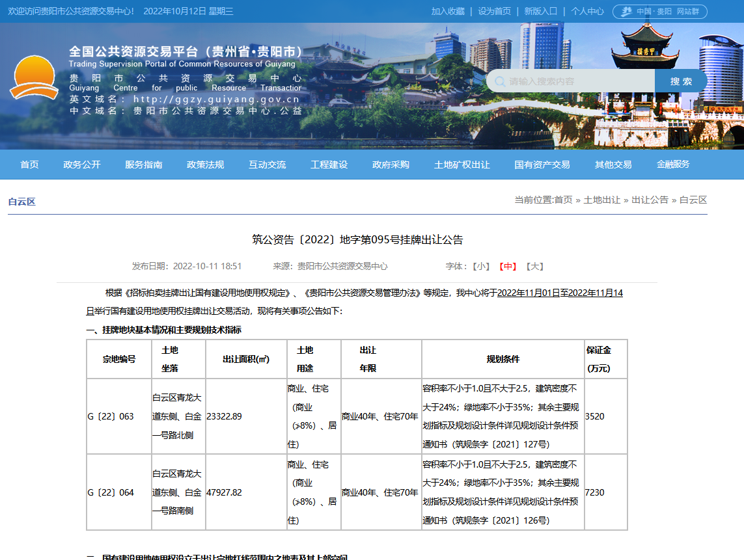744x560 pixels.
Task: Open the 金融服务 menu item
Action: pyautogui.click(x=673, y=165)
